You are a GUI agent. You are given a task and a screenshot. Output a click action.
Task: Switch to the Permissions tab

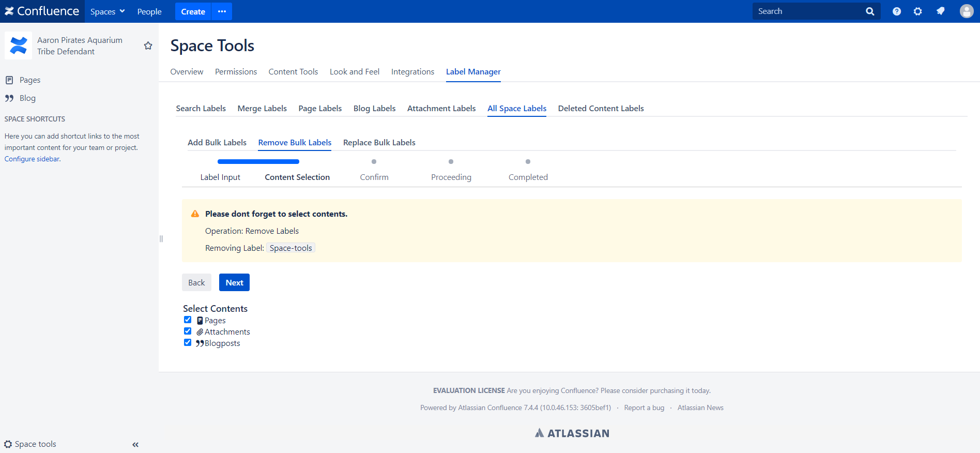click(x=236, y=72)
